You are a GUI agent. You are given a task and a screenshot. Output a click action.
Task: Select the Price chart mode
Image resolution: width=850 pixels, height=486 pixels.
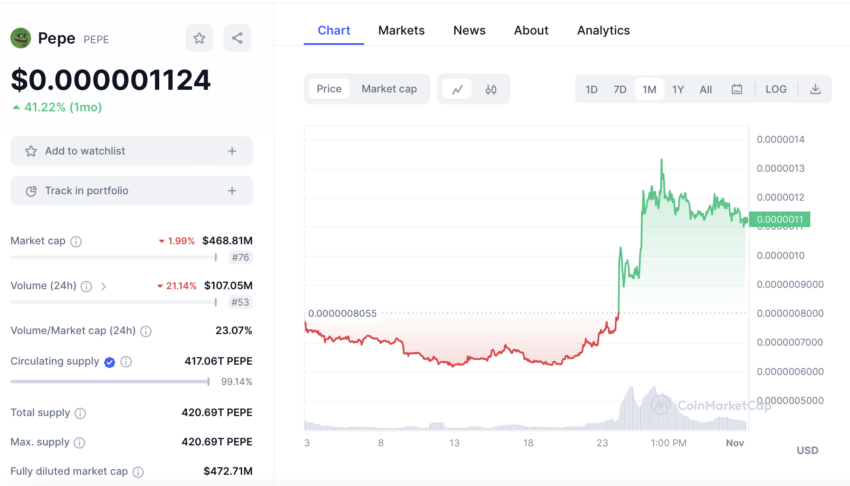tap(329, 89)
